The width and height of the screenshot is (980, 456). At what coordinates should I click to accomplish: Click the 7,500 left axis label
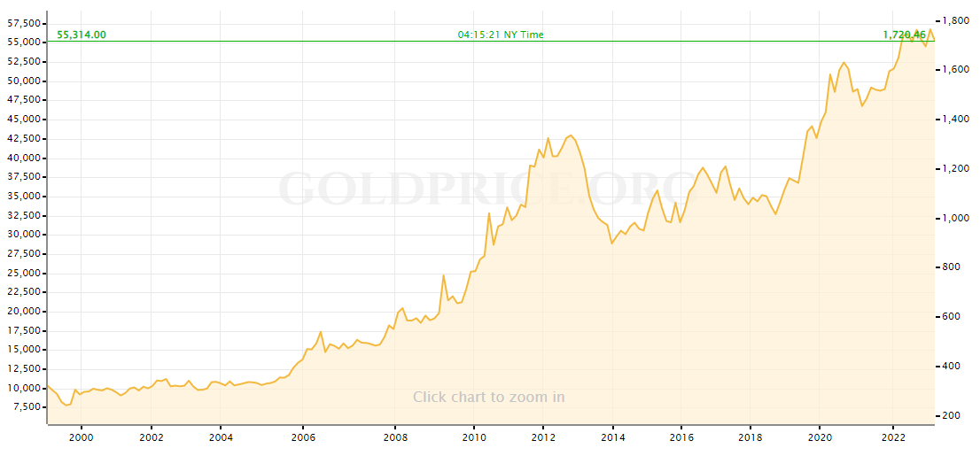pos(26,407)
